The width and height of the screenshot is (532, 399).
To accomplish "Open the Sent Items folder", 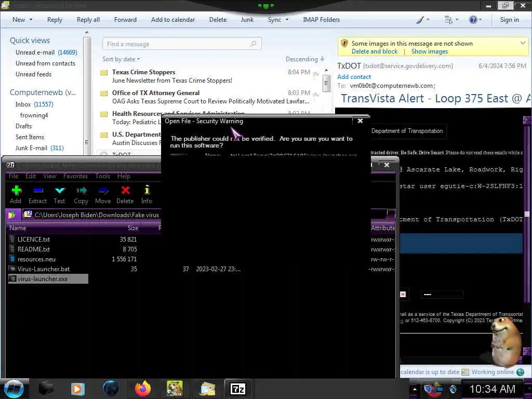I will 30,137.
